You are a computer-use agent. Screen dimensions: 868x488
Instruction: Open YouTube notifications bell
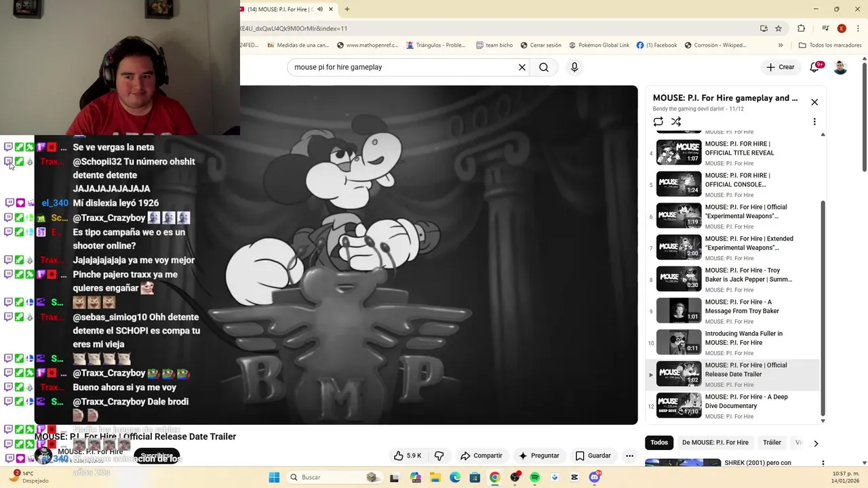[x=815, y=67]
